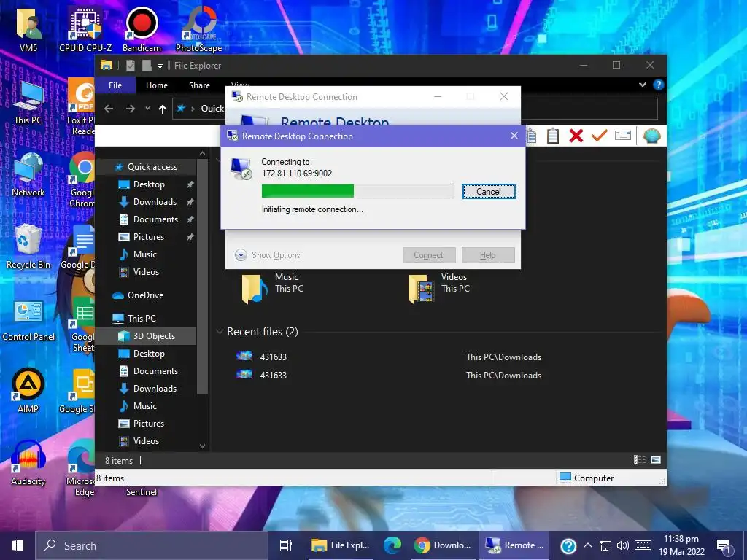Open Customize Quick Access Toolbar dropdown
Viewport: 747px width, 560px height.
[x=160, y=66]
